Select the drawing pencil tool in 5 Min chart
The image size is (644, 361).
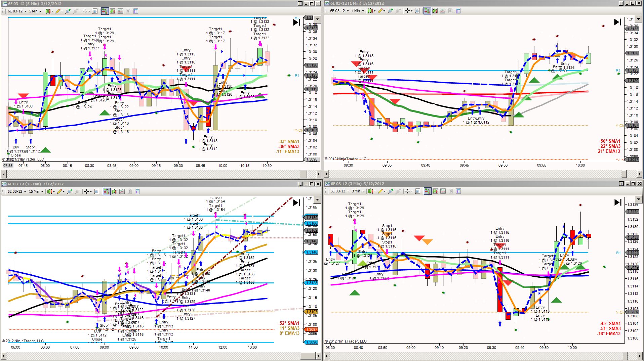pyautogui.click(x=58, y=11)
